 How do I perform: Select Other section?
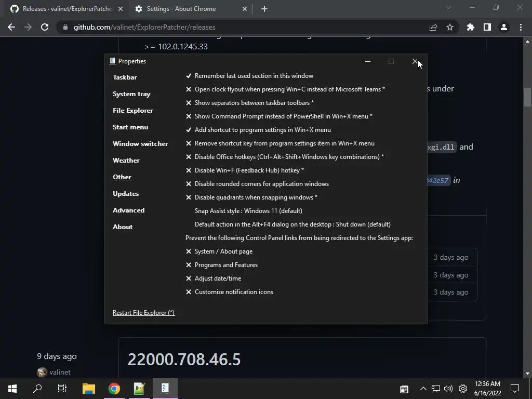coord(122,177)
